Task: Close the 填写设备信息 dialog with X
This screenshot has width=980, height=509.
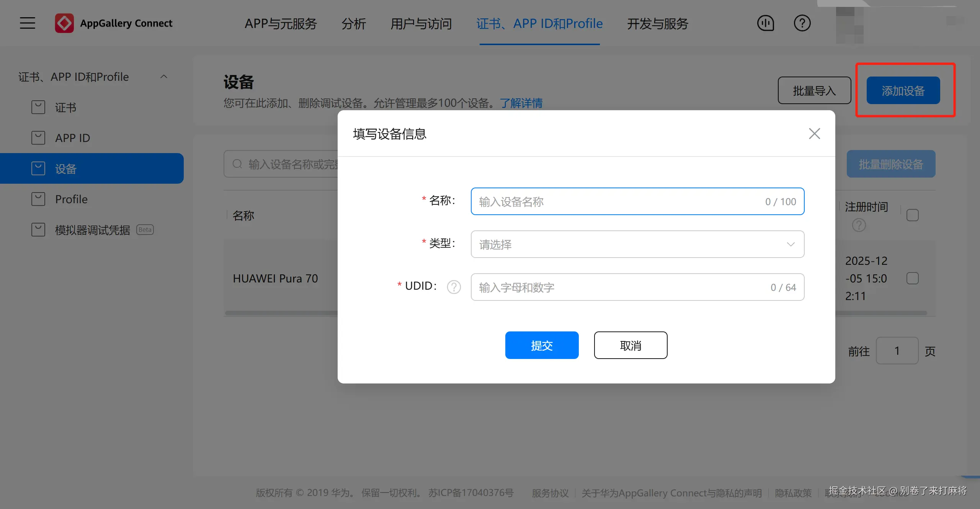Action: coord(814,134)
